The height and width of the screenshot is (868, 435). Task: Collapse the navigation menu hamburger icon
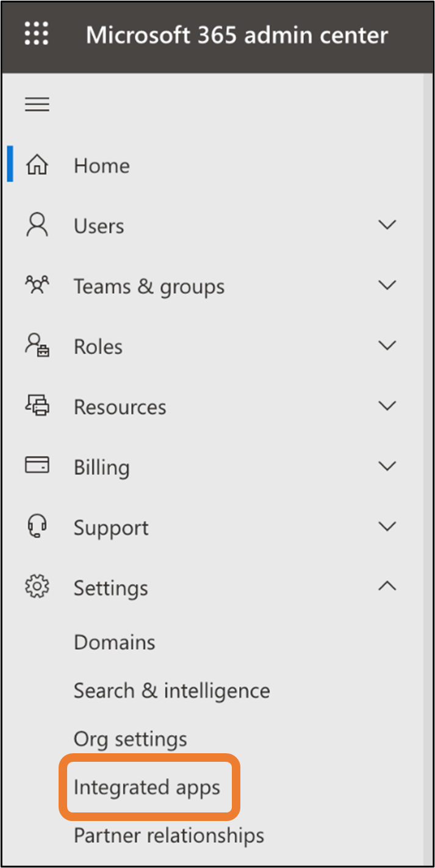[x=37, y=105]
